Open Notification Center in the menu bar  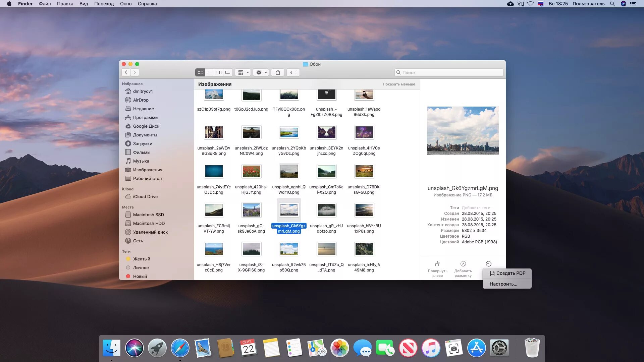pos(633,4)
